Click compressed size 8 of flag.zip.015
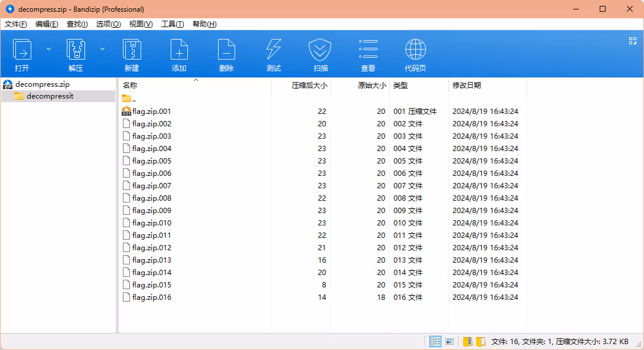The width and height of the screenshot is (644, 350). point(324,284)
